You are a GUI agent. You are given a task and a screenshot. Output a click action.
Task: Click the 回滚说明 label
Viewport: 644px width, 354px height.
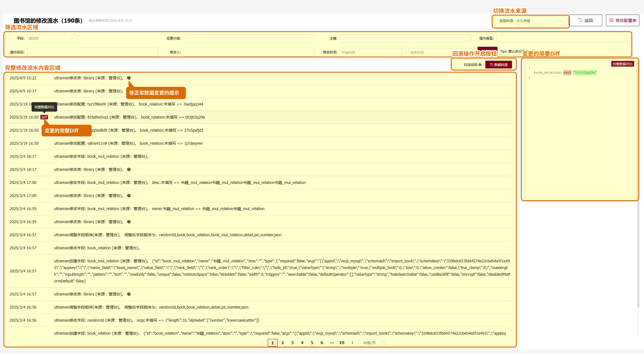470,65
